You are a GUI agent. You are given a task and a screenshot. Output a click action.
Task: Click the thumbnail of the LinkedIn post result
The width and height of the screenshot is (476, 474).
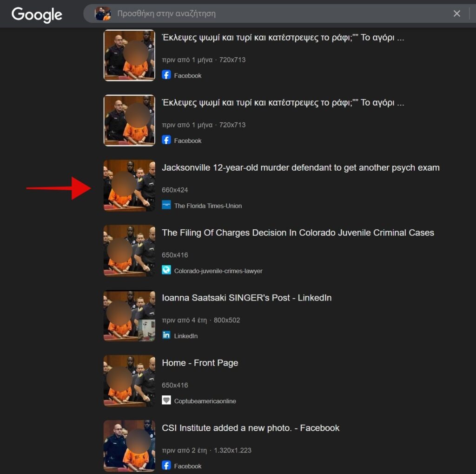point(129,315)
